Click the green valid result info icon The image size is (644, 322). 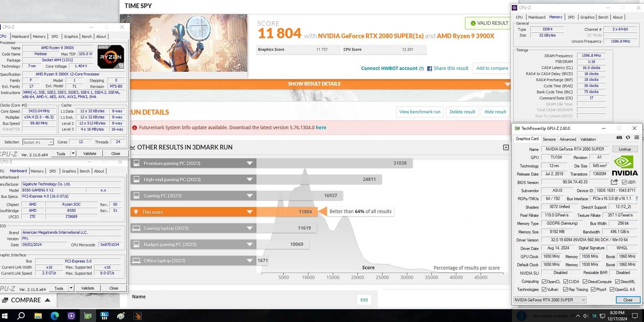click(x=473, y=23)
